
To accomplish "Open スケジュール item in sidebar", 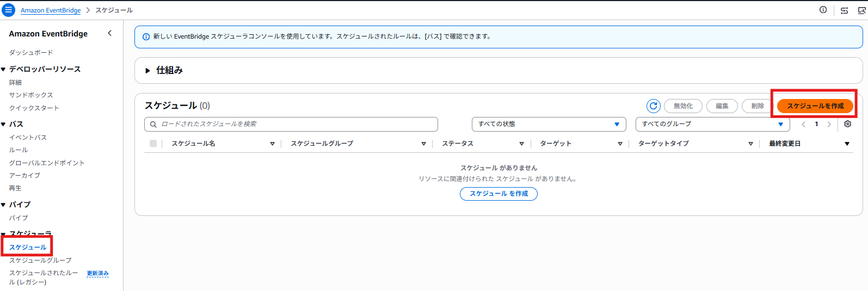I will 28,247.
